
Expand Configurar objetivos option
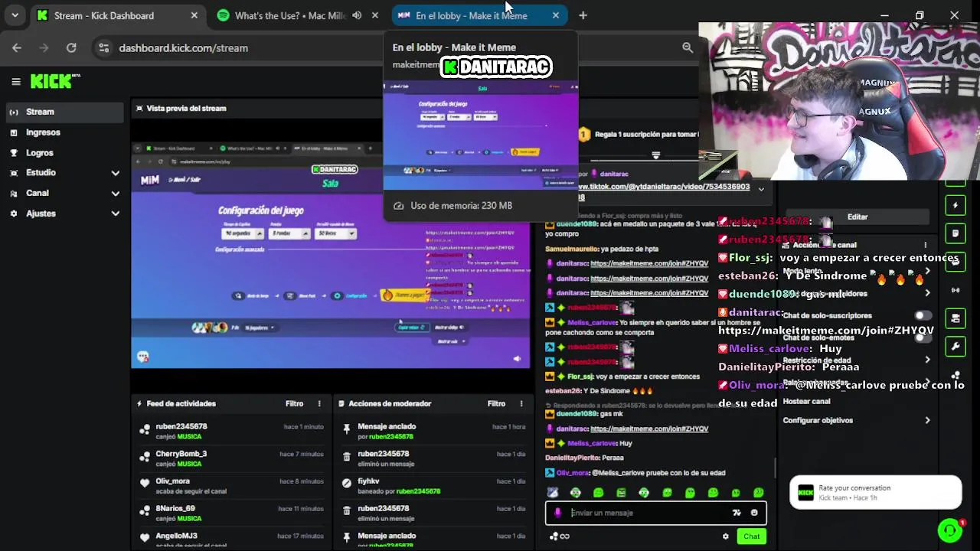click(928, 420)
